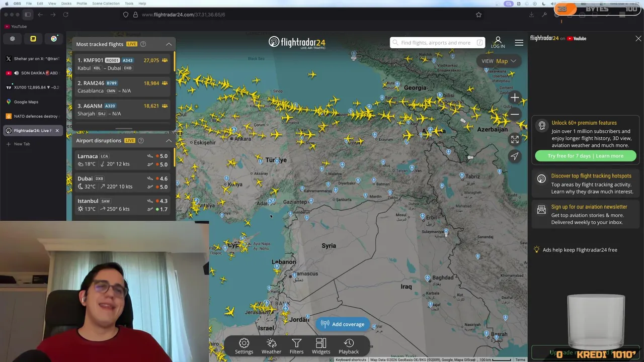This screenshot has width=644, height=362.
Task: Reload the page in browser
Action: pos(65,15)
